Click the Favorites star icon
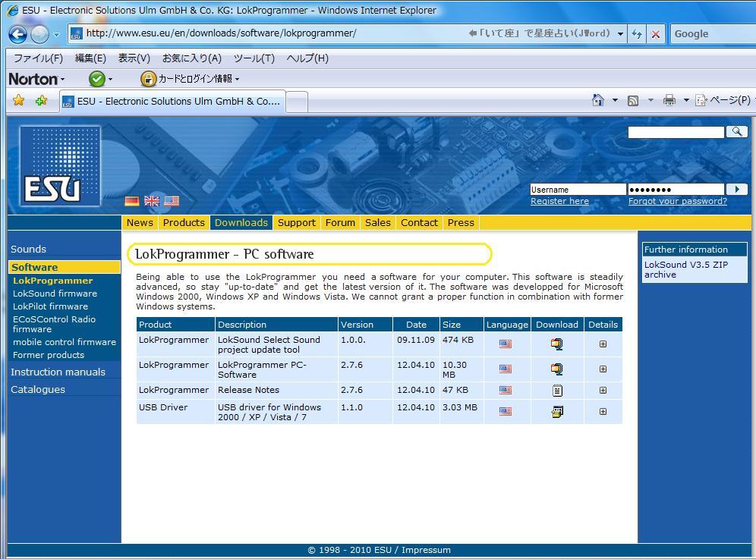This screenshot has width=756, height=559. pyautogui.click(x=18, y=101)
